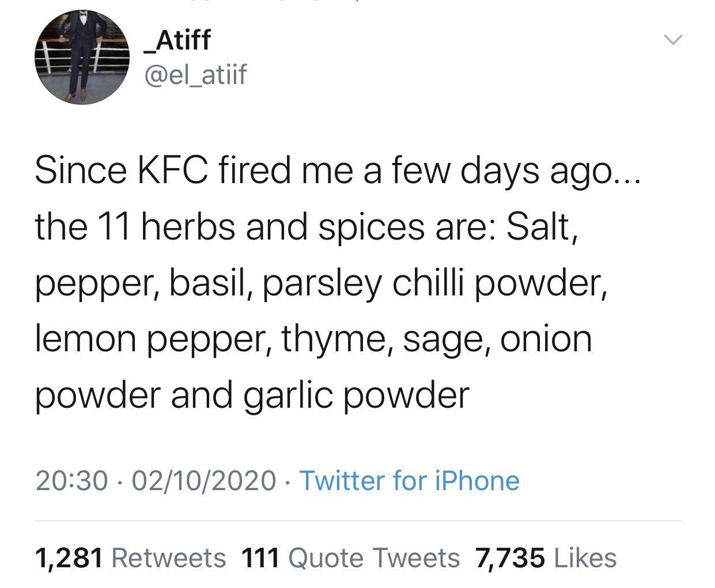
Task: Click the 20:30 tweet timestamp
Action: (71, 480)
